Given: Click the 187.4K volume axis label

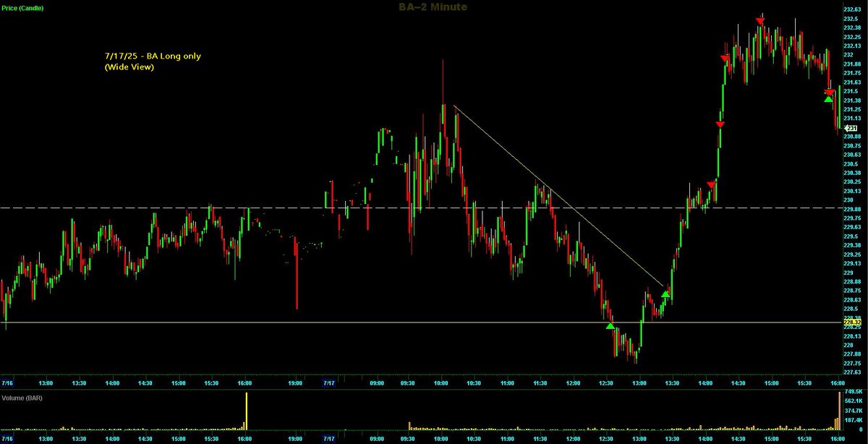Looking at the screenshot, I should (x=853, y=419).
